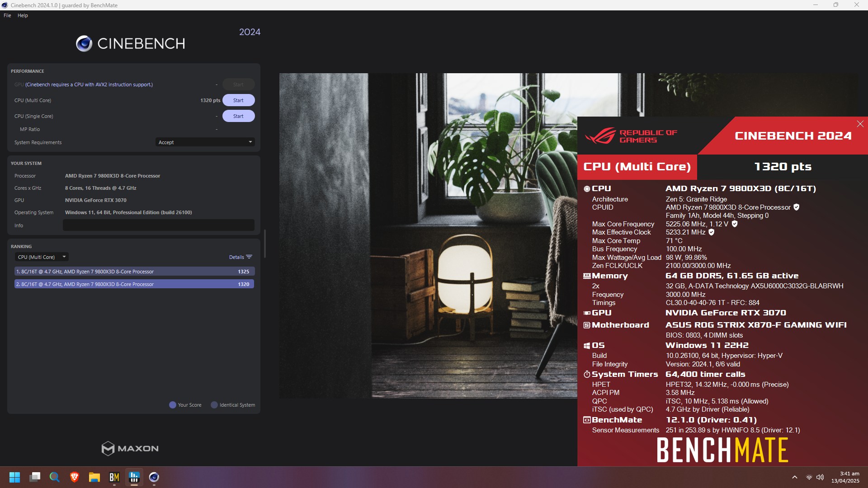
Task: Open the clock and date flyout
Action: pos(845,477)
